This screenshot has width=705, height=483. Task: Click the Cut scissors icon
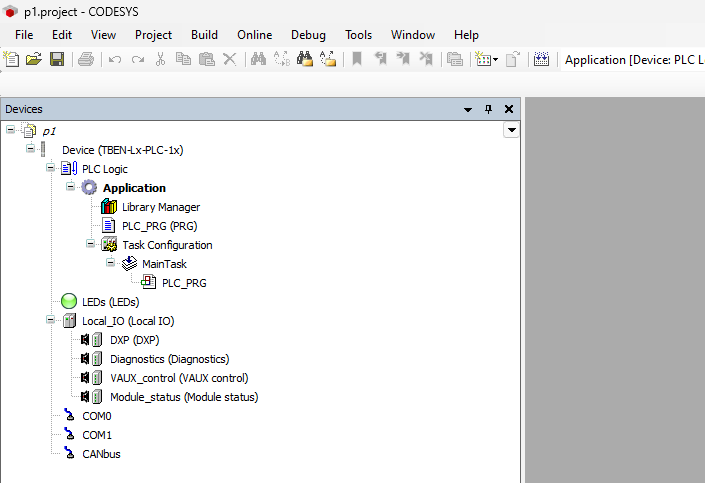coord(161,59)
